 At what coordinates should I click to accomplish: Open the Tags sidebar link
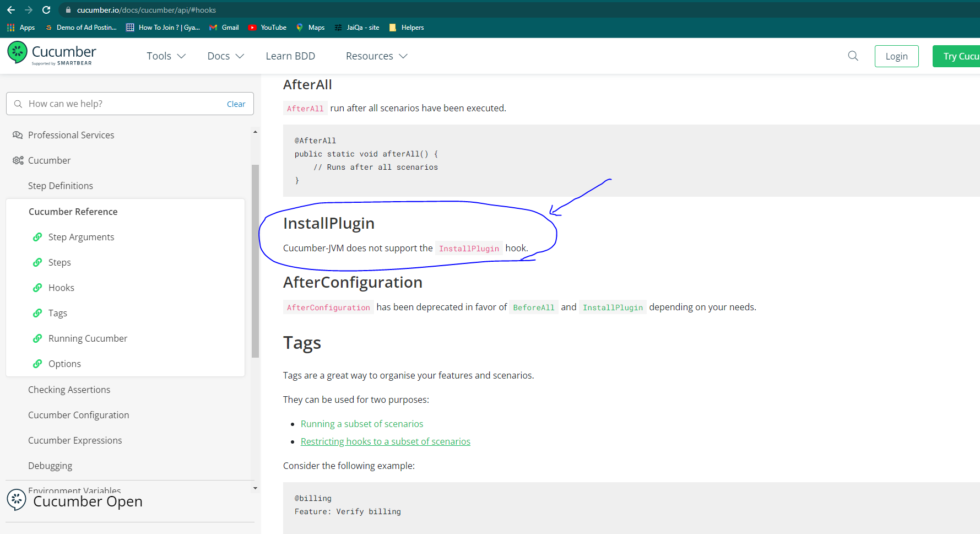coord(58,313)
